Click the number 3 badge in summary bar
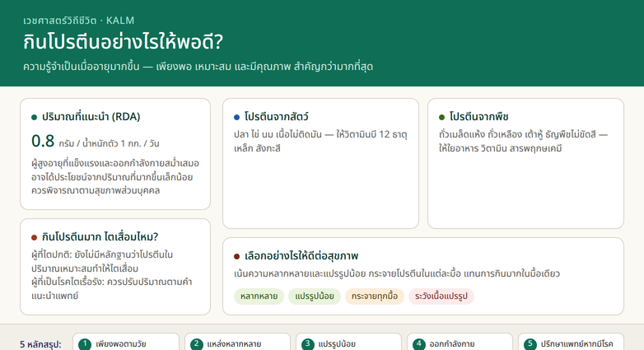This screenshot has height=350, width=644. 308,344
